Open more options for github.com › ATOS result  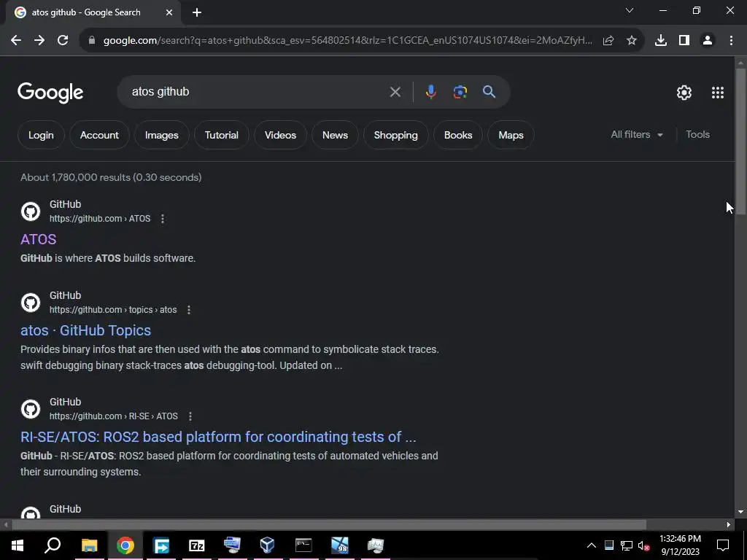pyautogui.click(x=163, y=219)
